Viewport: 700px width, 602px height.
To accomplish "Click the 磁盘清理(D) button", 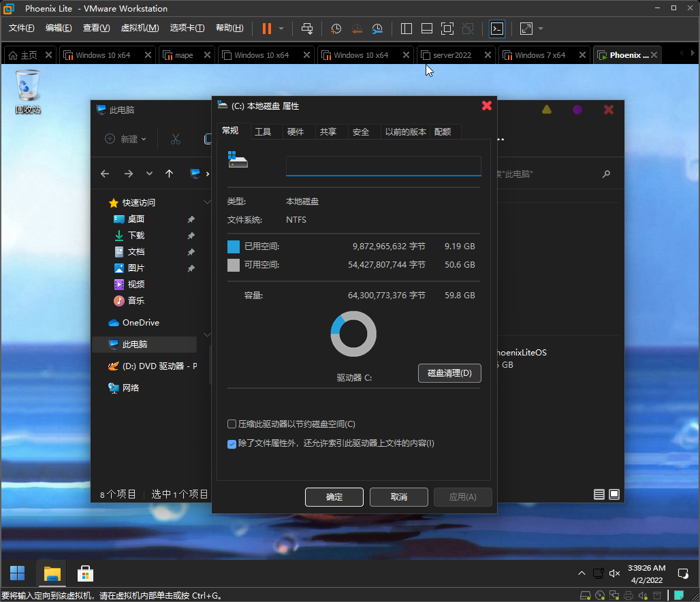I will pos(449,373).
